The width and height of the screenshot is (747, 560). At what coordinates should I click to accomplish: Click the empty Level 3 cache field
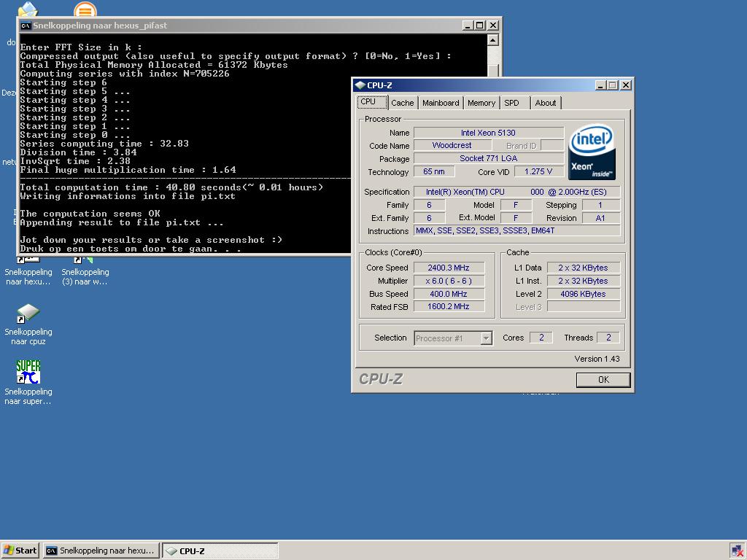[583, 307]
